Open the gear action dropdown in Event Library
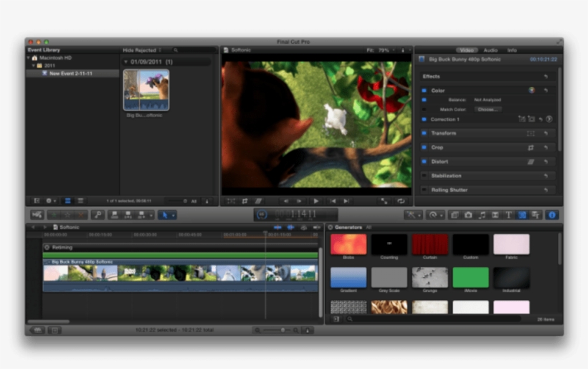The image size is (588, 369). pyautogui.click(x=51, y=201)
